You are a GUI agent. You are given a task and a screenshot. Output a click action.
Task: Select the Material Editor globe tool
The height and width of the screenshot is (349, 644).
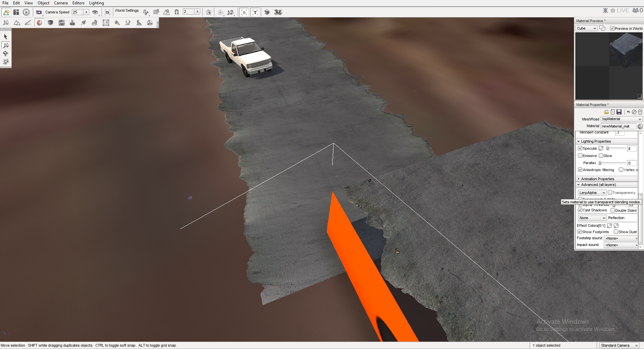[x=39, y=23]
